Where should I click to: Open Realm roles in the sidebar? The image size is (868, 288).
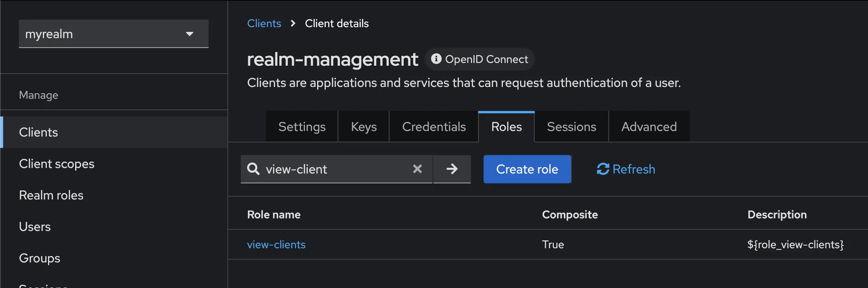tap(114, 195)
